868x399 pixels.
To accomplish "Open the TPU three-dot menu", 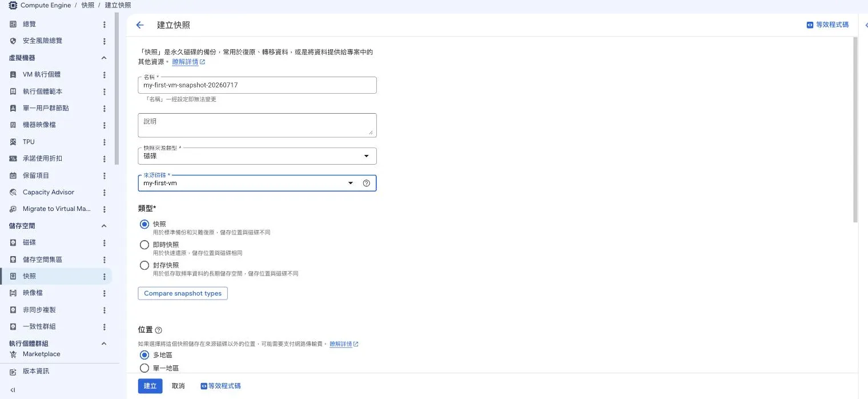I will tap(104, 142).
